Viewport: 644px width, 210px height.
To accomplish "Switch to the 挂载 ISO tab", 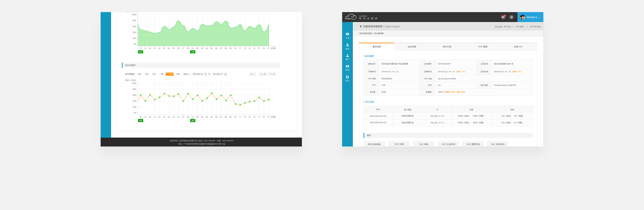I will point(518,47).
